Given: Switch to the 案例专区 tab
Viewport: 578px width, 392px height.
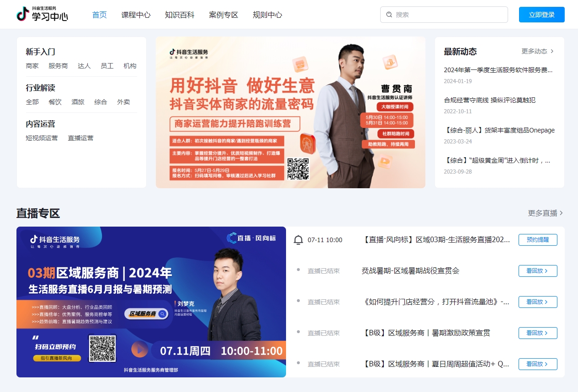Looking at the screenshot, I should pos(223,15).
